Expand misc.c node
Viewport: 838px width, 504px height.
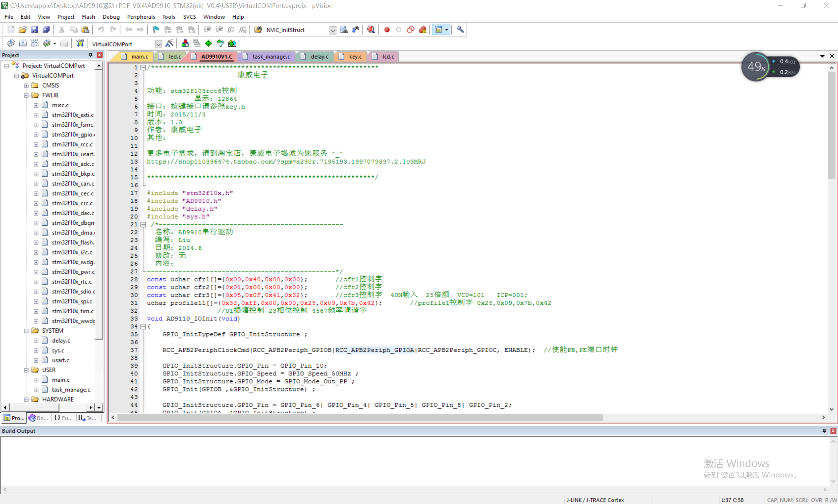point(36,105)
